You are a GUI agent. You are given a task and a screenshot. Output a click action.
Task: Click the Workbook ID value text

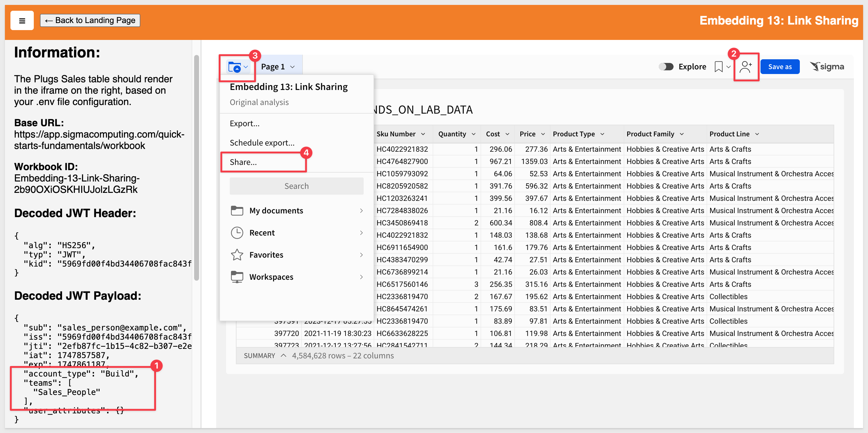77,184
